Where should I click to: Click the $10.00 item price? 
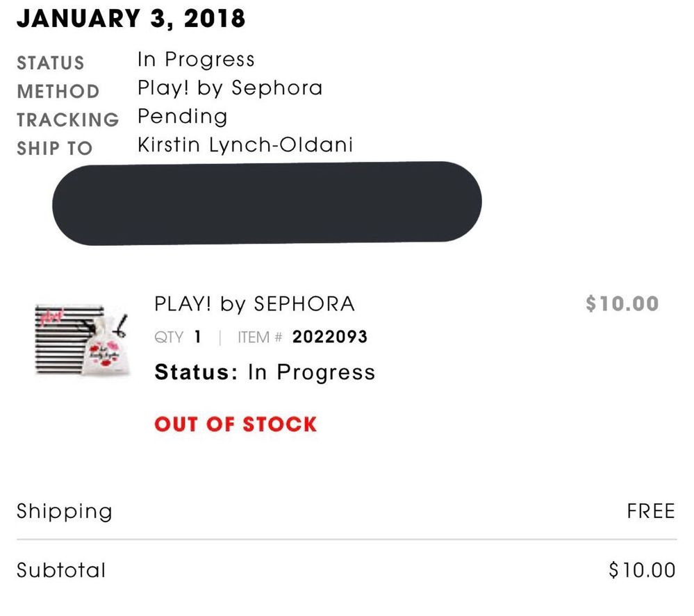pos(622,304)
